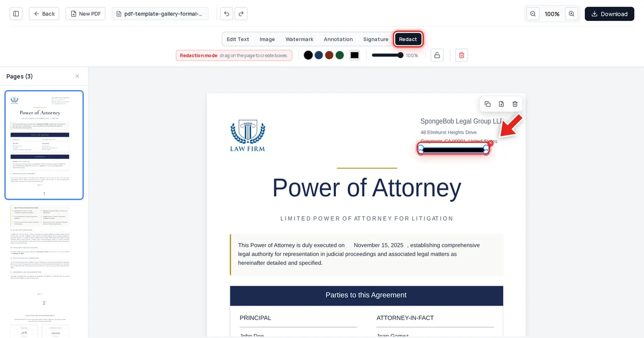Viewport: 644px width, 338px height.
Task: Delete redaction with red trash icon
Action: point(462,55)
